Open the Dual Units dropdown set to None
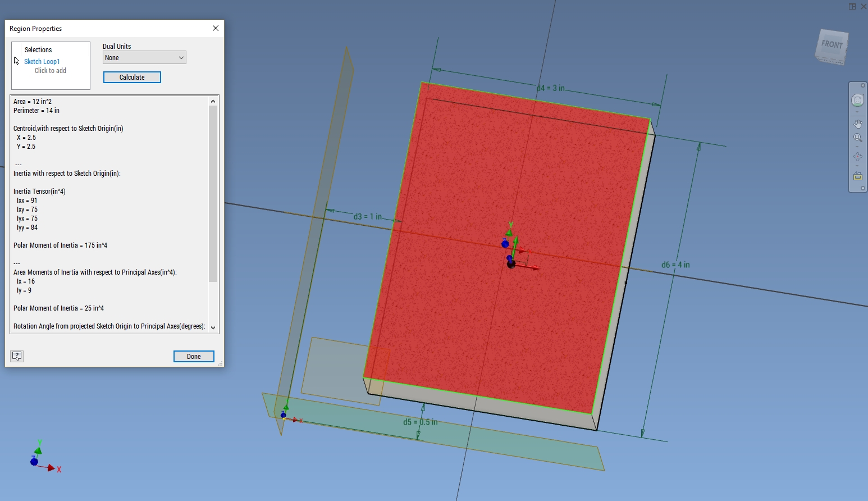Image resolution: width=868 pixels, height=501 pixels. [x=144, y=57]
